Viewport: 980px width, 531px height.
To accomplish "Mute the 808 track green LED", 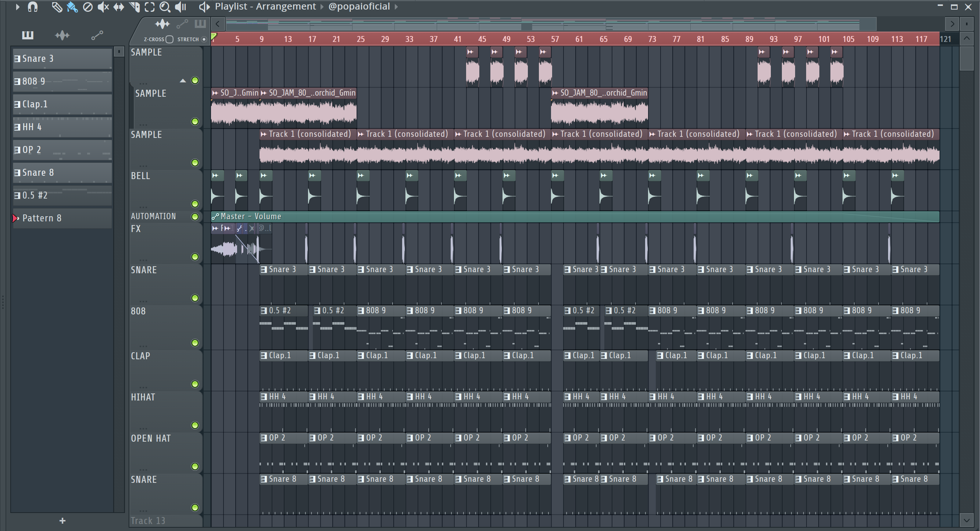I will [195, 343].
